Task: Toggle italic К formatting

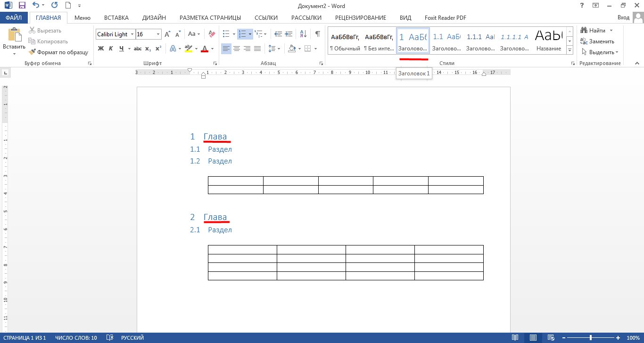Action: 111,49
